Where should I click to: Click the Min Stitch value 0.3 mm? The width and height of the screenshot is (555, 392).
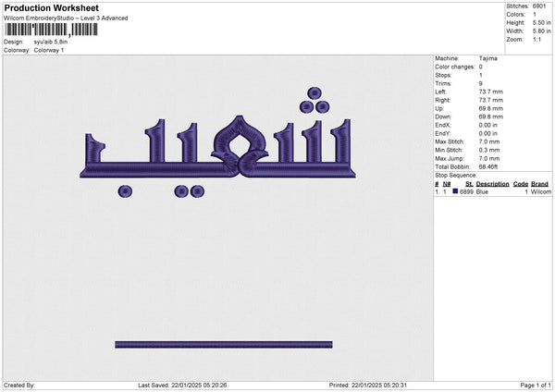489,150
